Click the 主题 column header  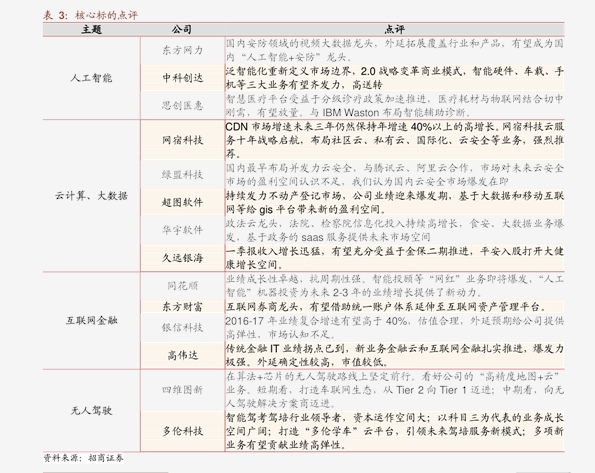click(91, 29)
